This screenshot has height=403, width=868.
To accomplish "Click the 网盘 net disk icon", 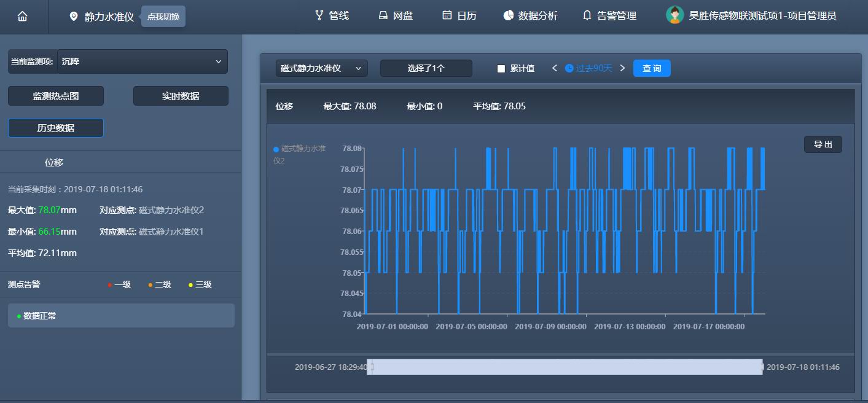I will pos(383,15).
